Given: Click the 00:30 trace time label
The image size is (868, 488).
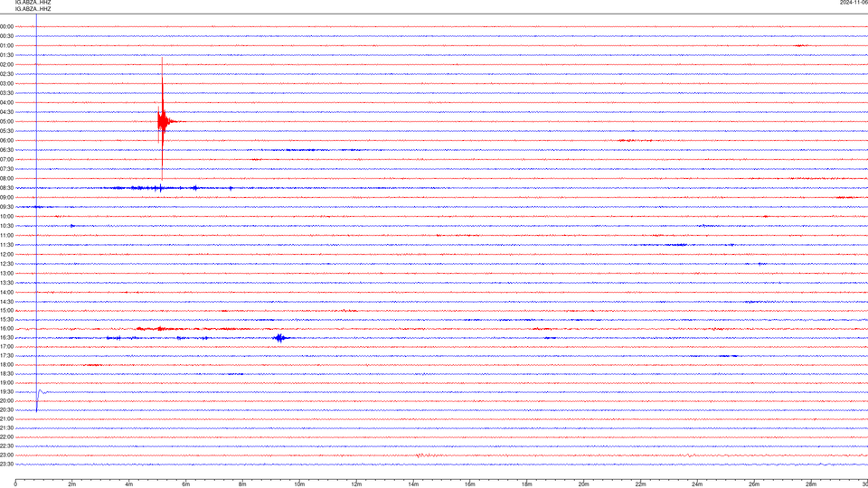Looking at the screenshot, I should point(6,36).
